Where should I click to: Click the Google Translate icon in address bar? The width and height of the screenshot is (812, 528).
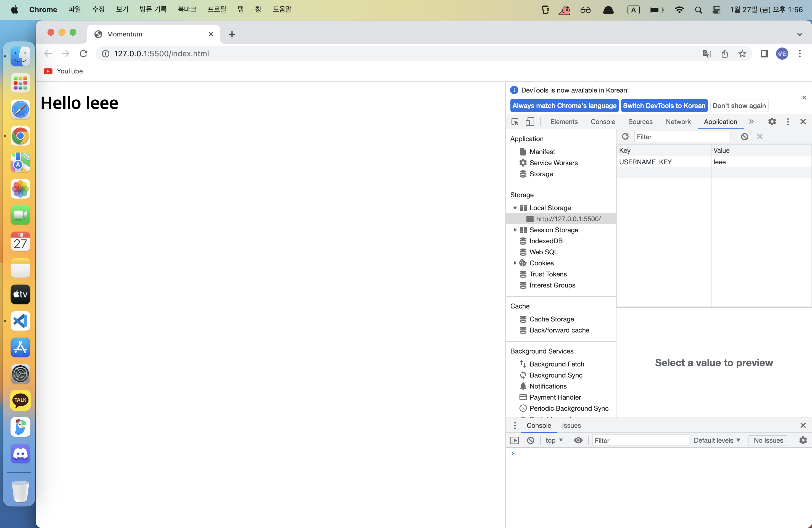click(x=706, y=54)
